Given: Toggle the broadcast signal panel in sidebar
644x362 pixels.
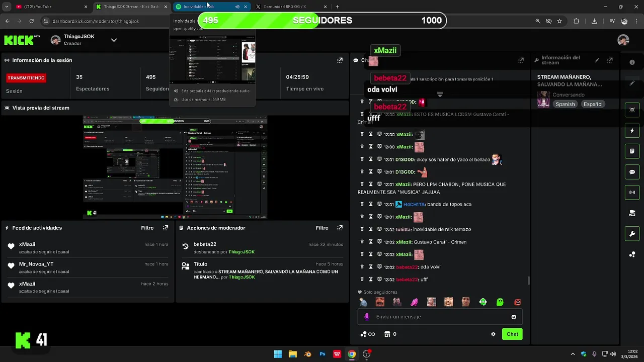Looking at the screenshot, I should coord(632,193).
